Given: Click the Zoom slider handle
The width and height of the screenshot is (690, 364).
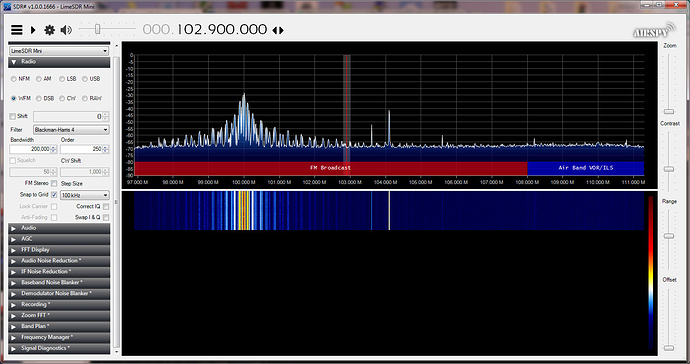Looking at the screenshot, I should point(669,111).
